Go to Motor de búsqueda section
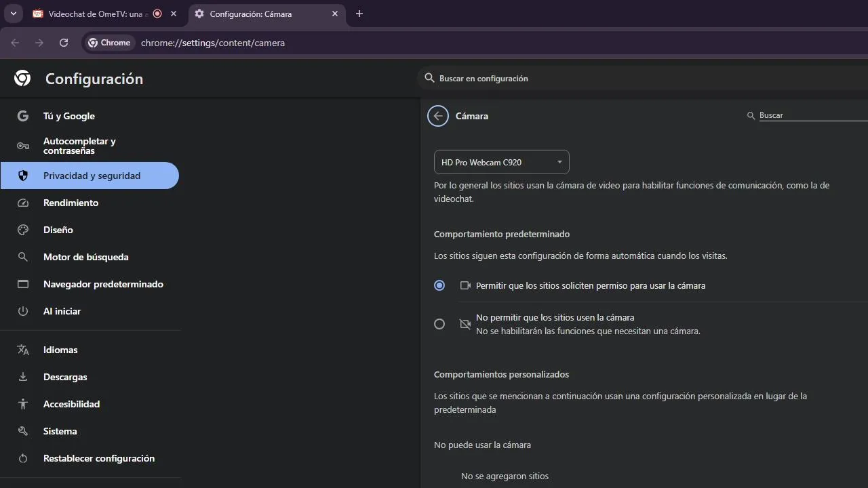The image size is (868, 488). [85, 257]
